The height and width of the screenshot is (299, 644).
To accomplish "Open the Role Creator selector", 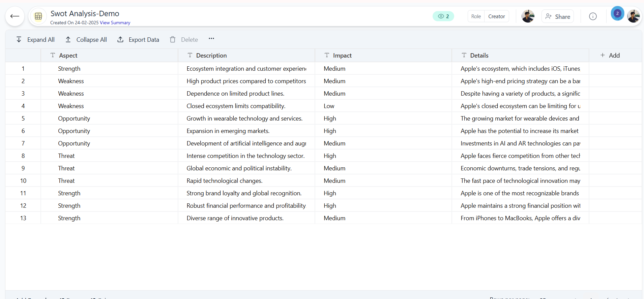I will point(488,16).
